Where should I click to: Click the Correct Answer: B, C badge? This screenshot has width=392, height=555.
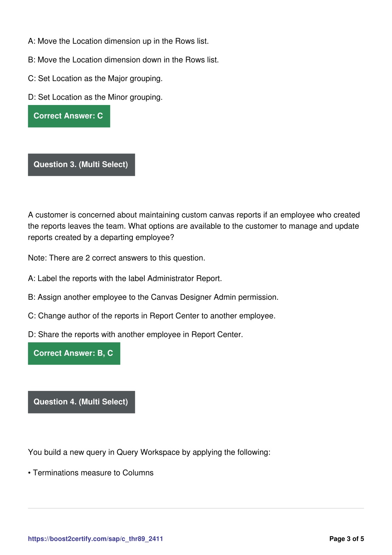(74, 353)
